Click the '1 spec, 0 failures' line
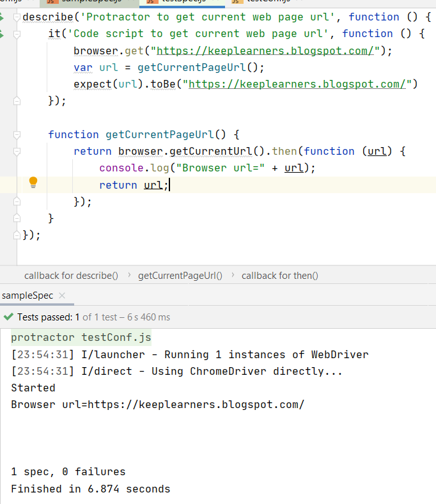The height and width of the screenshot is (504, 436). [68, 472]
